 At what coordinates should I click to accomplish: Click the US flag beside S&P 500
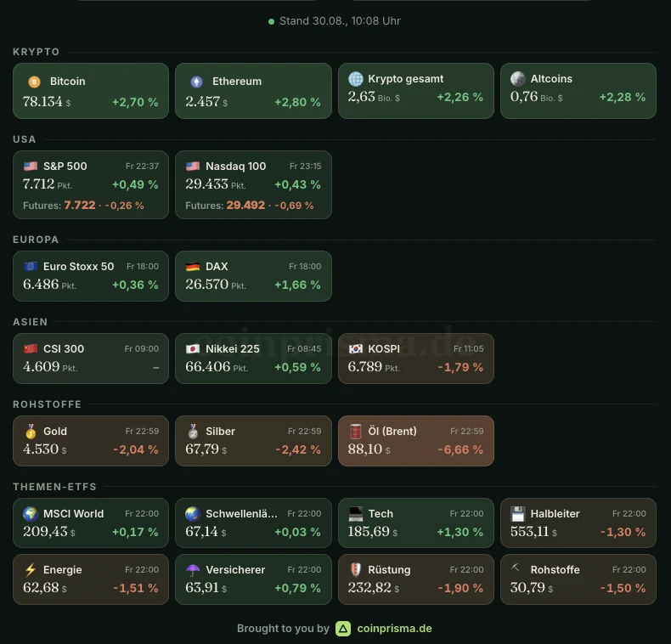[31, 167]
